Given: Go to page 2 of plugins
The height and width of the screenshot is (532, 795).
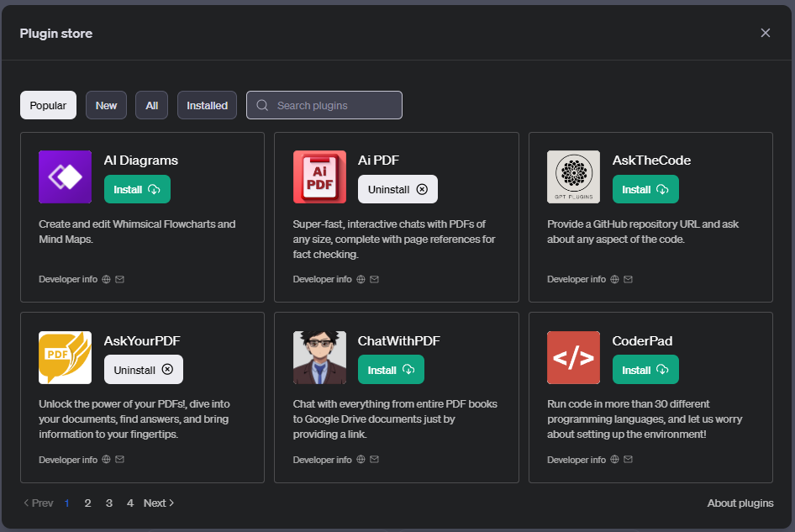Looking at the screenshot, I should (87, 503).
